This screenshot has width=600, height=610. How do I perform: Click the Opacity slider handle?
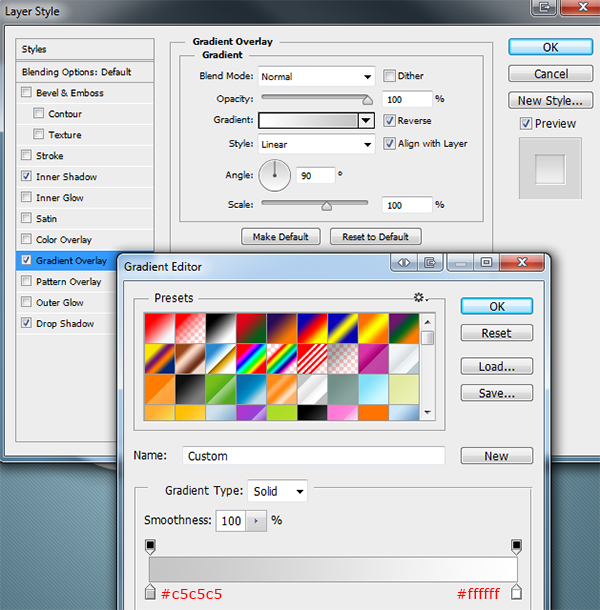(367, 100)
